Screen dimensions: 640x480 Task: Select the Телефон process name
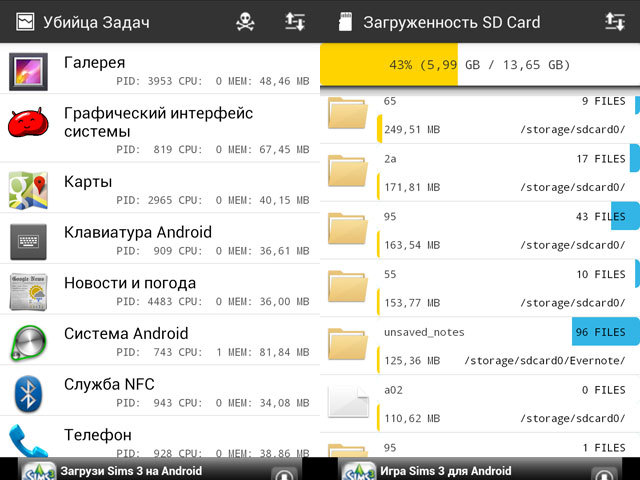pos(98,435)
